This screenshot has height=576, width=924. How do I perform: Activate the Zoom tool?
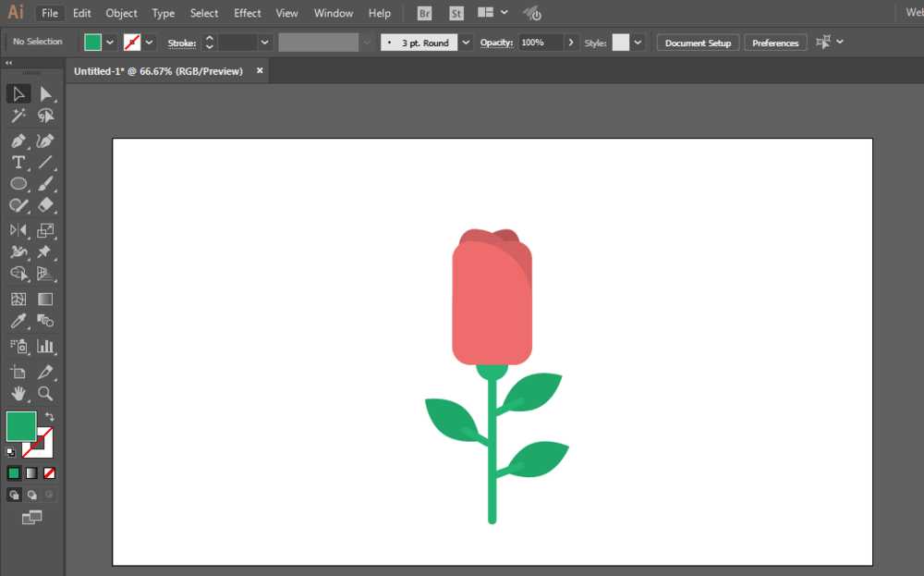coord(45,394)
